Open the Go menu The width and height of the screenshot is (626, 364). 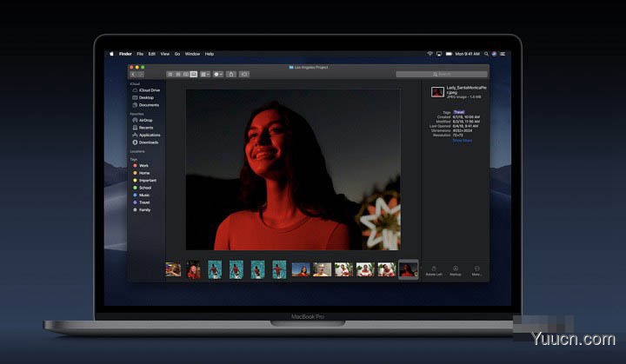pos(177,54)
